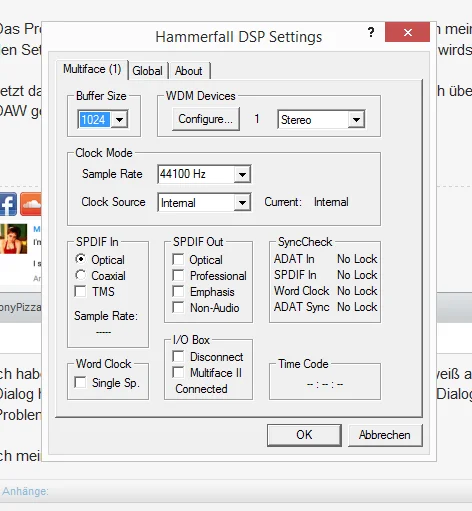Switch to the Global tab

147,71
